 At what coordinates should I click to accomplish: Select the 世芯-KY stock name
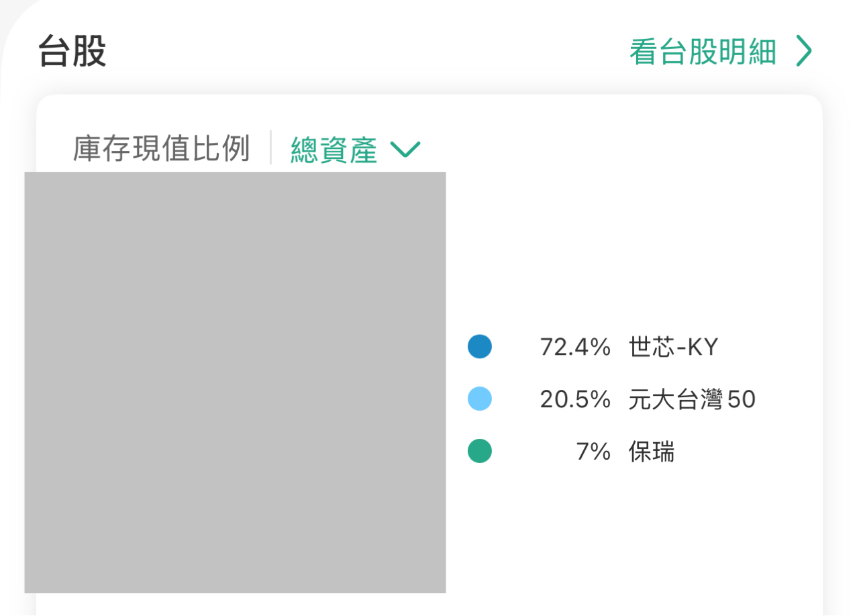pos(673,347)
